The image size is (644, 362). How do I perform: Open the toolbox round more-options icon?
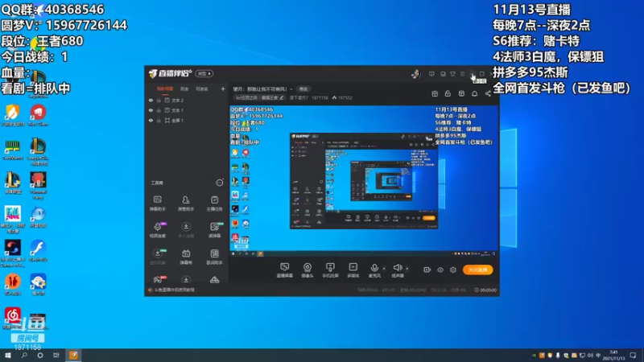220,183
